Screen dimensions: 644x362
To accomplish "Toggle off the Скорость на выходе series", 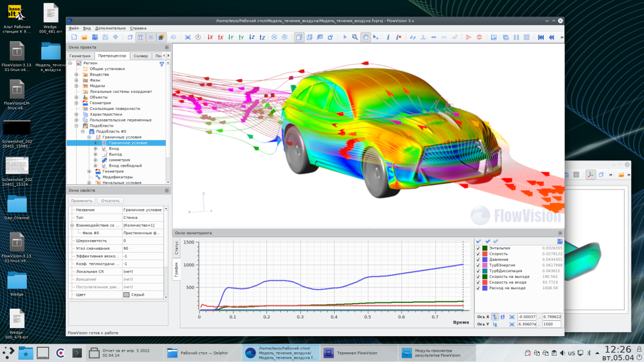I will [x=478, y=276].
